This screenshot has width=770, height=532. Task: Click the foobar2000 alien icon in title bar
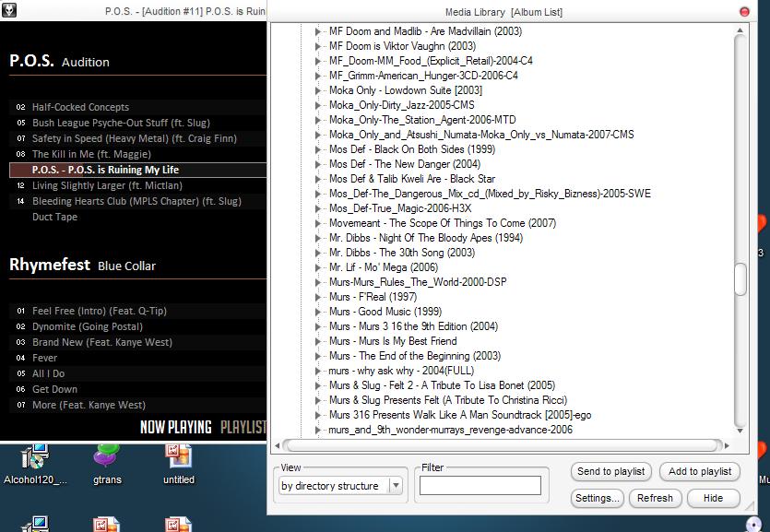(x=9, y=10)
